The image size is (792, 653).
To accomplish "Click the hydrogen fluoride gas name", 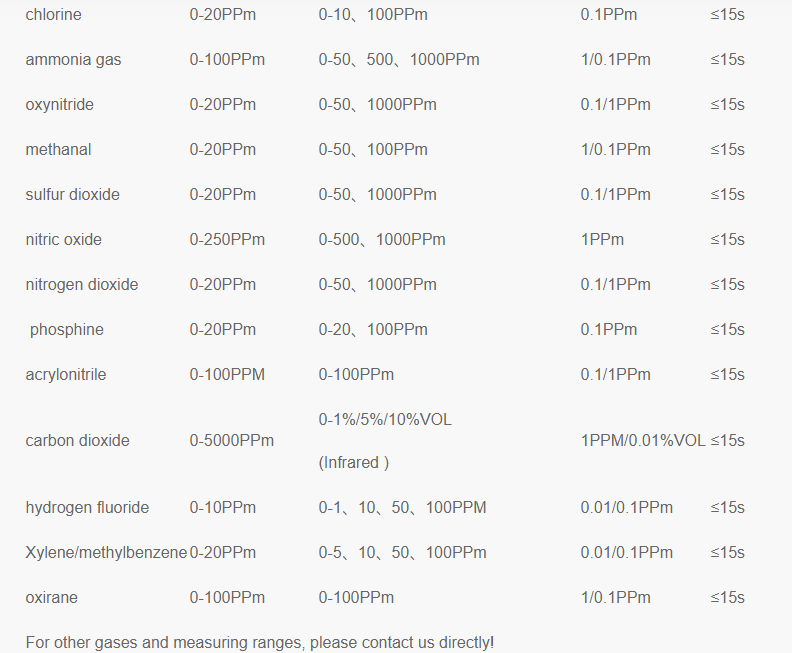I will pyautogui.click(x=87, y=508).
